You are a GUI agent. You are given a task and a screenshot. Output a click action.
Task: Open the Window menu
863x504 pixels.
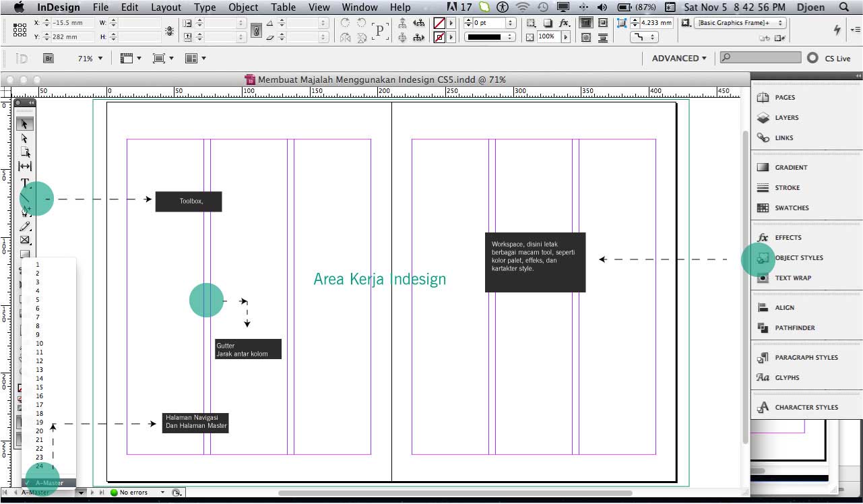359,7
